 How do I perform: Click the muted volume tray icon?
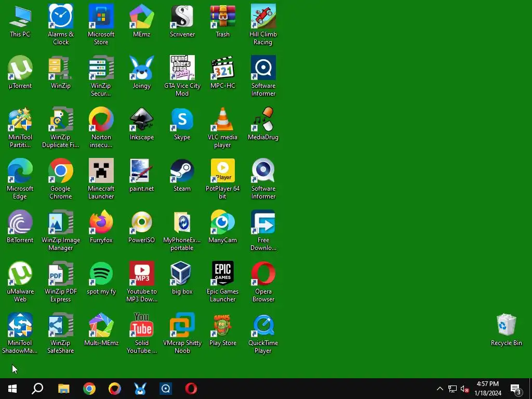point(465,389)
